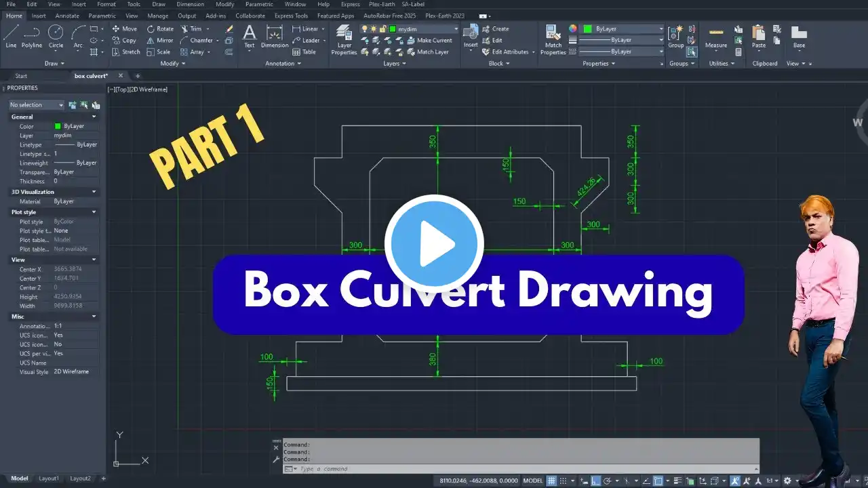Viewport: 868px width, 488px height.
Task: Select the Circle tool
Action: click(56, 37)
